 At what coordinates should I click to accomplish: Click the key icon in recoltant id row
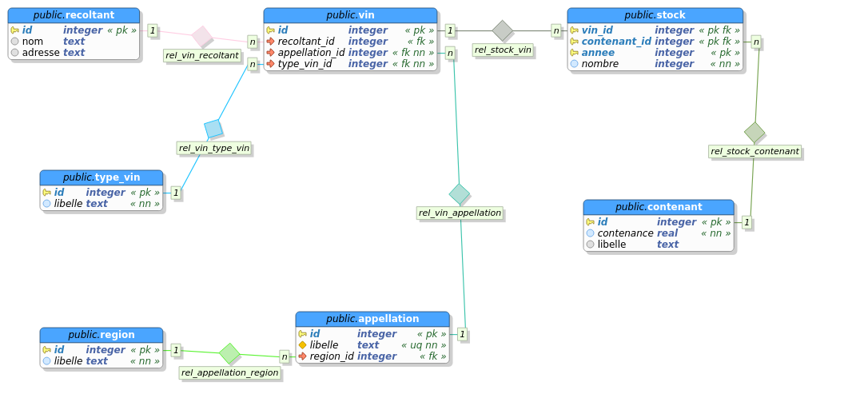(x=14, y=30)
